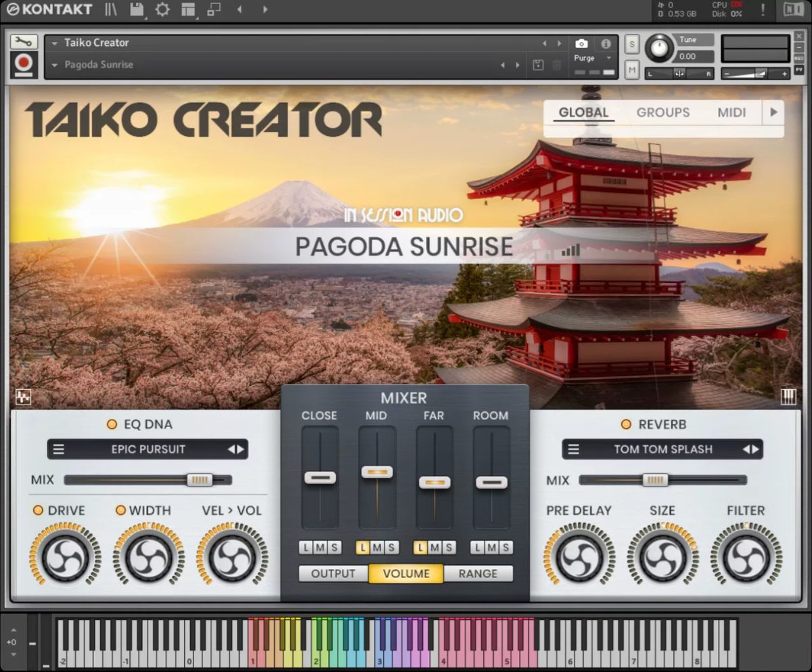Click the workspace layout icon in the top bar

click(188, 9)
